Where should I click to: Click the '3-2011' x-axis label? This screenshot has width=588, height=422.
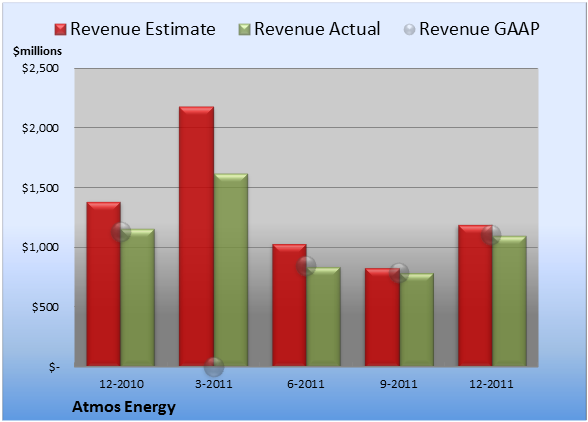(214, 384)
